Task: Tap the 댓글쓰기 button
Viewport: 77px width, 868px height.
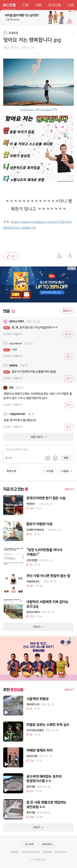Action: point(67,311)
